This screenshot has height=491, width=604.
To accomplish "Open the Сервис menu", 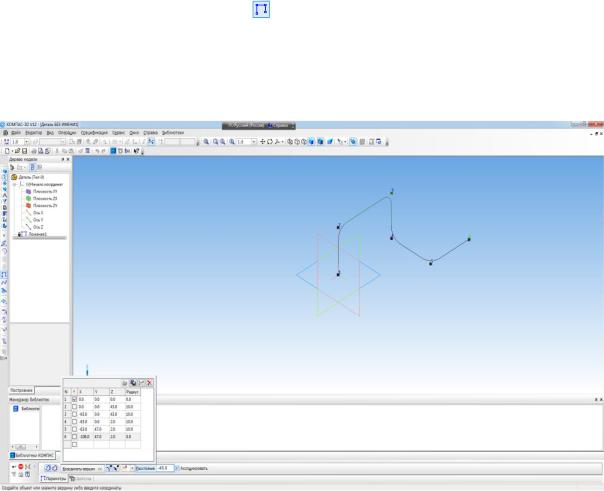I will pyautogui.click(x=119, y=132).
